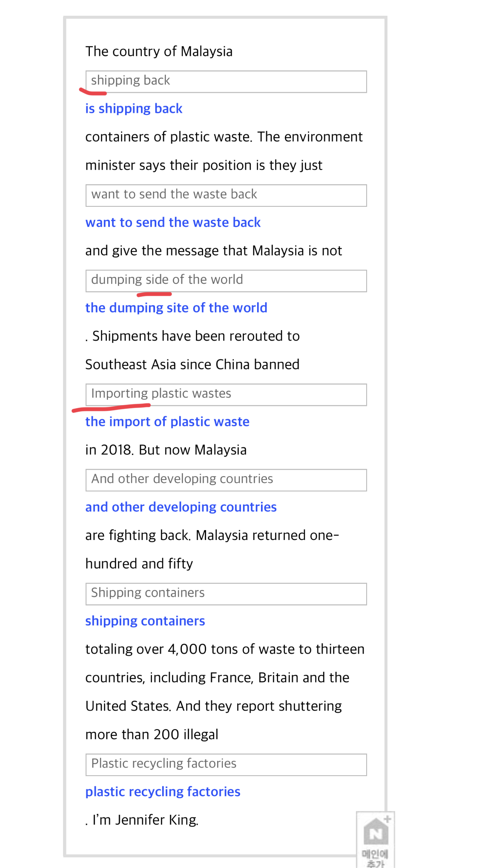479x868 pixels.
Task: Tap the Naver add-to-main icon
Action: point(376,839)
